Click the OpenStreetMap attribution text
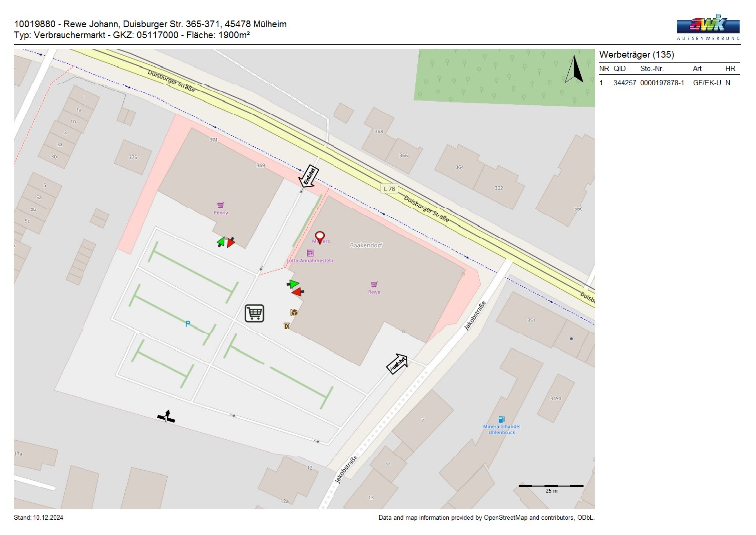The height and width of the screenshot is (535, 756). point(486,518)
